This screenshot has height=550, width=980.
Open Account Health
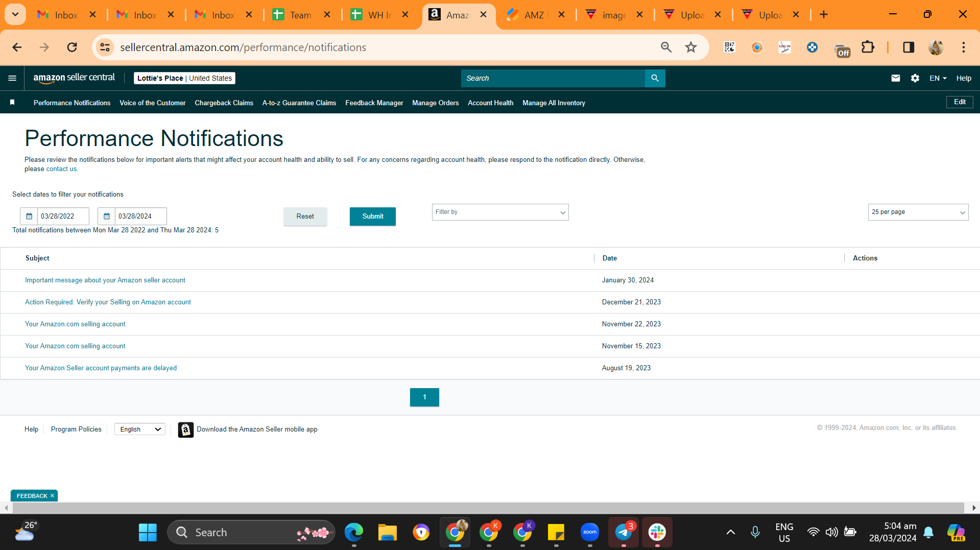pyautogui.click(x=491, y=103)
